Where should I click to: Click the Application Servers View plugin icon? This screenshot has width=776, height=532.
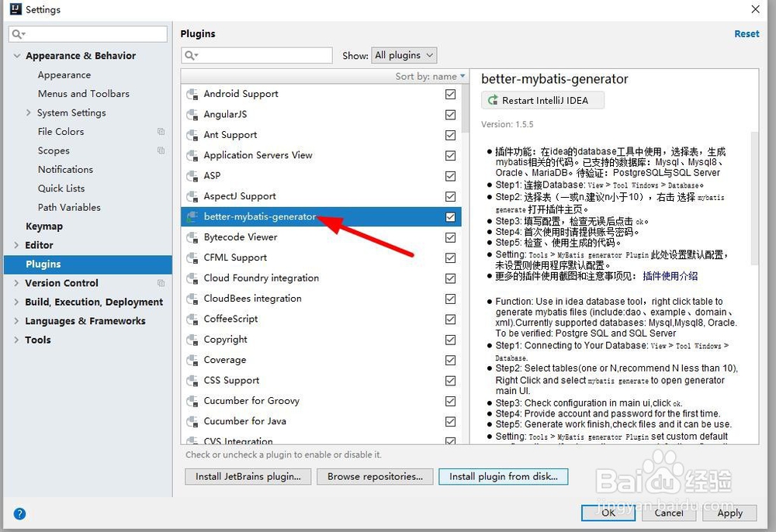pos(192,156)
